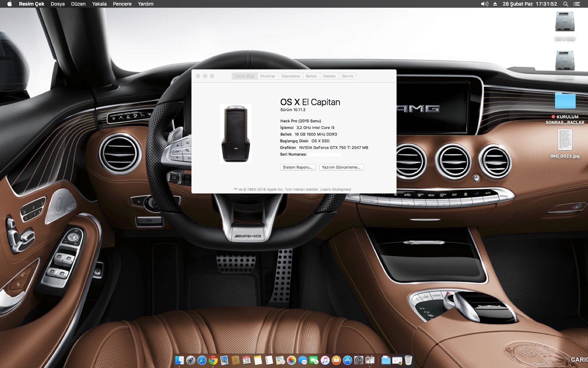Open the Yakala menu
The width and height of the screenshot is (588, 368).
point(99,4)
